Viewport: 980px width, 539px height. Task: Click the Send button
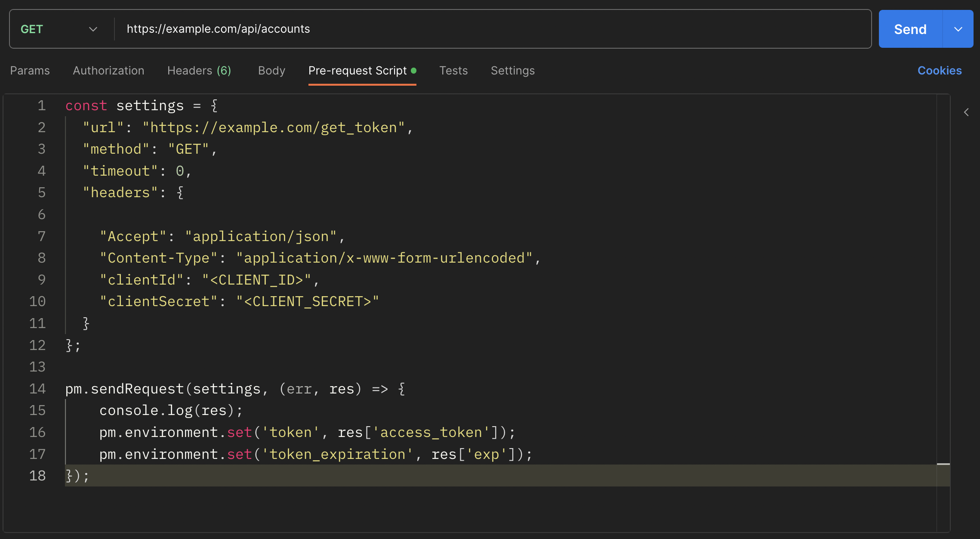click(909, 29)
